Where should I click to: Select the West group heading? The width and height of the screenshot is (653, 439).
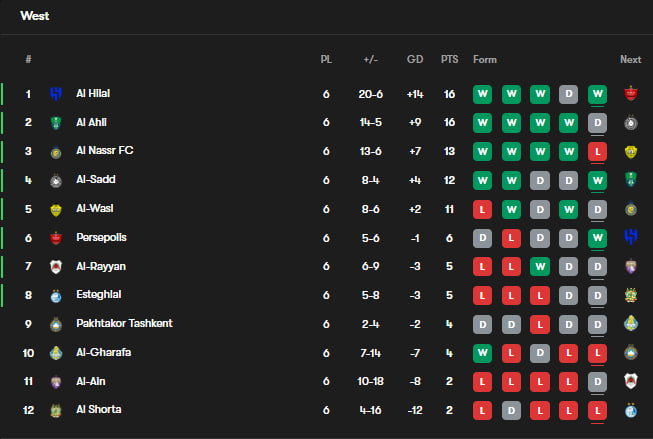pyautogui.click(x=35, y=16)
